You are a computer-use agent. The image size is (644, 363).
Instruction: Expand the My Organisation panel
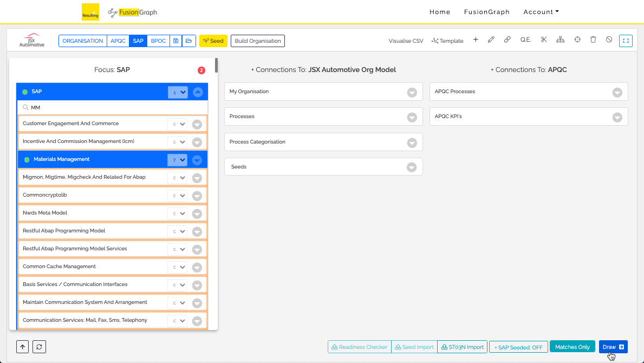point(412,93)
